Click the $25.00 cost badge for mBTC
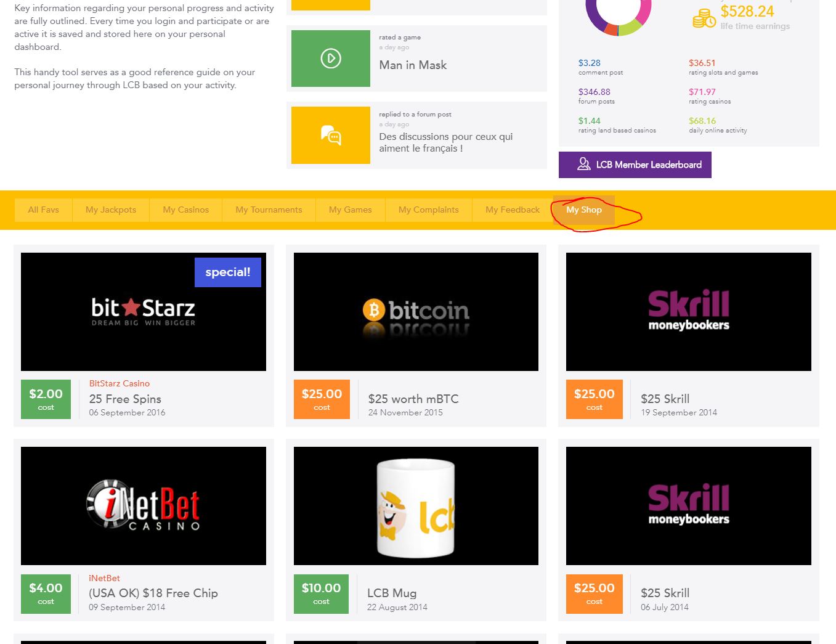Image resolution: width=836 pixels, height=644 pixels. [322, 399]
